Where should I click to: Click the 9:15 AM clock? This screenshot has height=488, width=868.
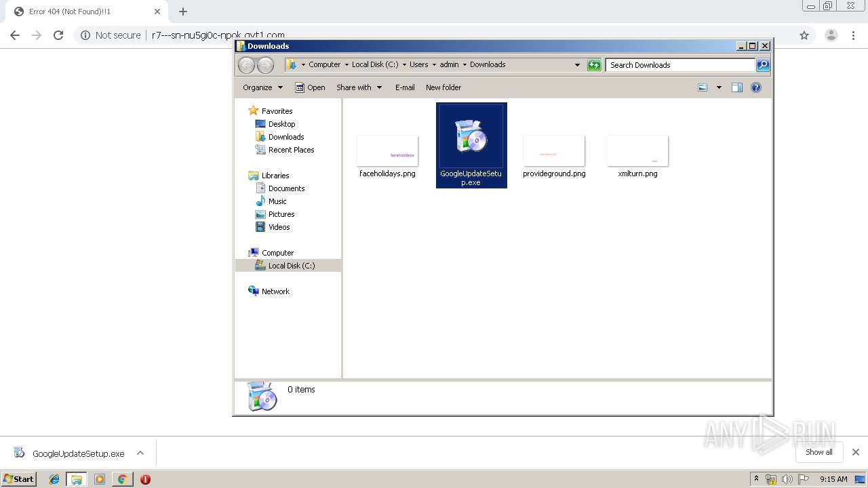coord(833,479)
